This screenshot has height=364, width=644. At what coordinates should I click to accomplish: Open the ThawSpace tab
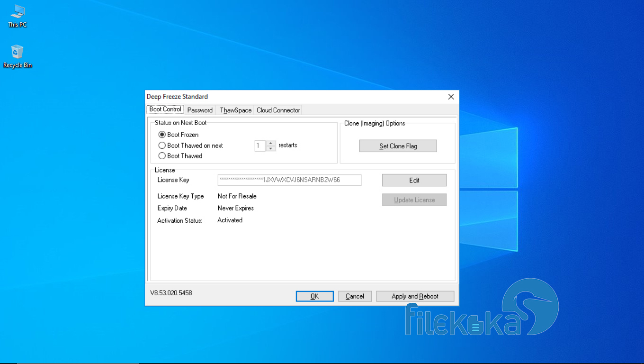coord(235,110)
